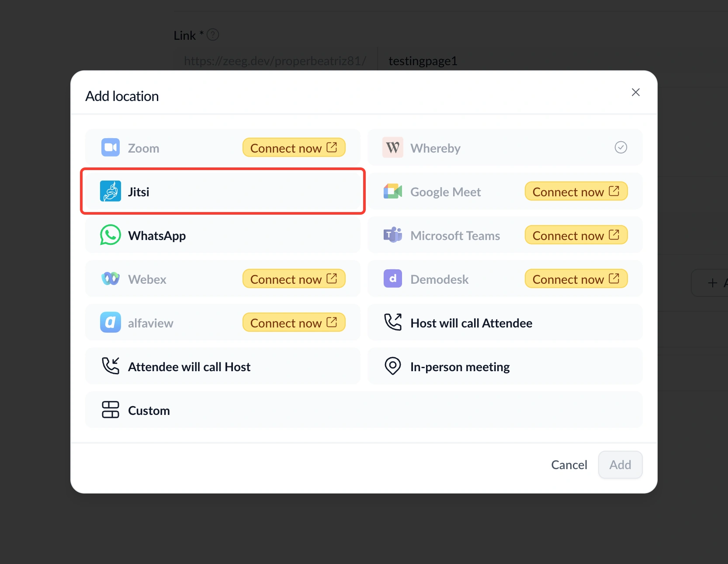
Task: Select the Whereby location option
Action: tap(505, 147)
